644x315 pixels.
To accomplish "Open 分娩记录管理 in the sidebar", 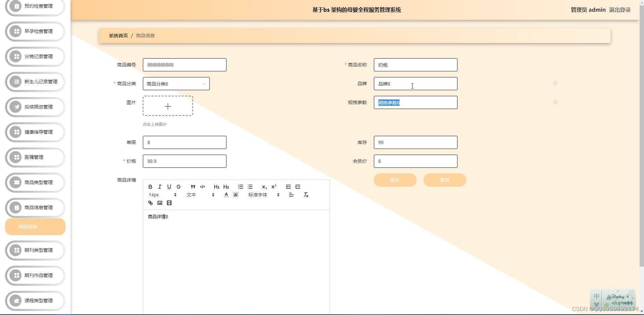I will [x=35, y=56].
